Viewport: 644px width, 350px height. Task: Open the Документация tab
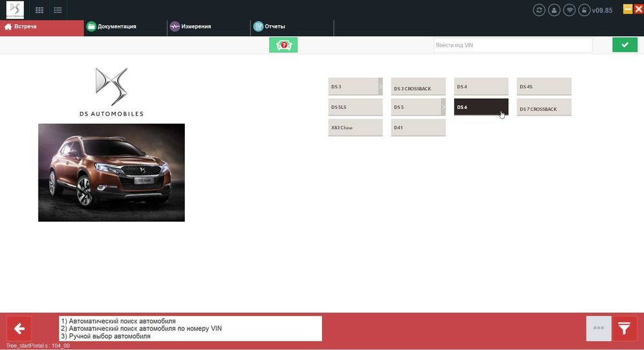(126, 26)
